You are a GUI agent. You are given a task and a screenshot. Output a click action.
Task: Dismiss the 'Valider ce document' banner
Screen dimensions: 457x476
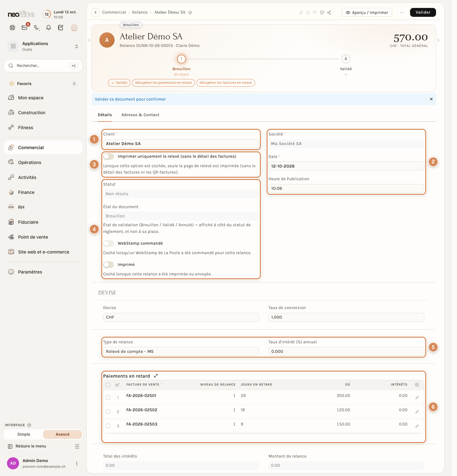coord(431,99)
